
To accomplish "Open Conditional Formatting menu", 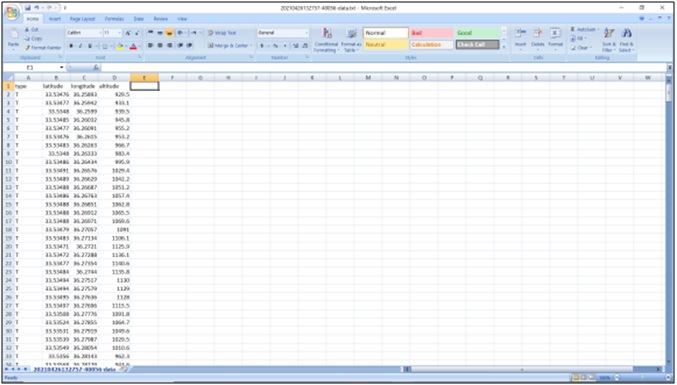I will [326, 40].
